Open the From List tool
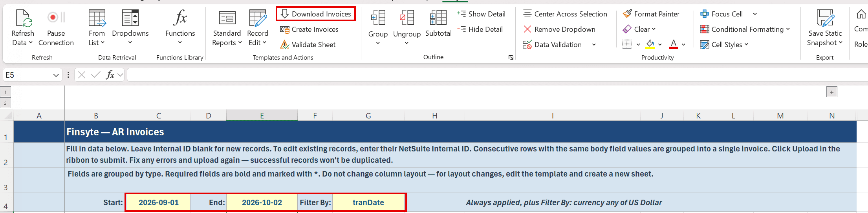868x213 pixels. click(97, 18)
